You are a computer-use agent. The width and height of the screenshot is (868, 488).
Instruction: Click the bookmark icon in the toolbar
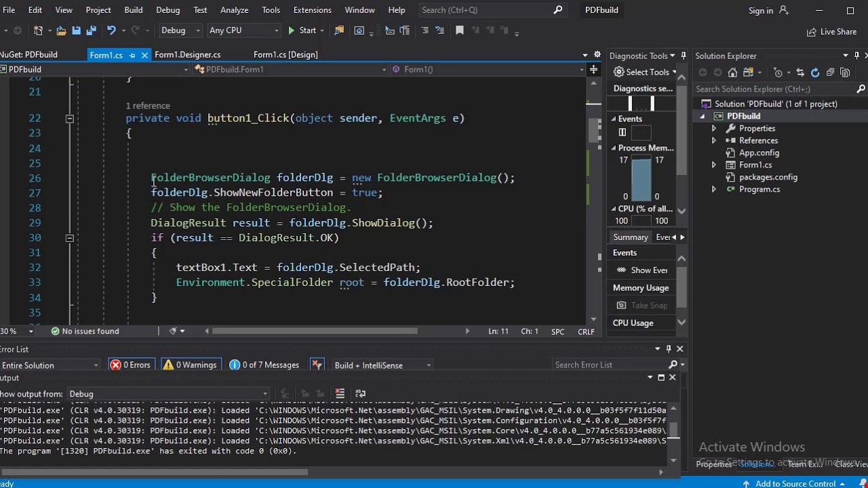(459, 30)
